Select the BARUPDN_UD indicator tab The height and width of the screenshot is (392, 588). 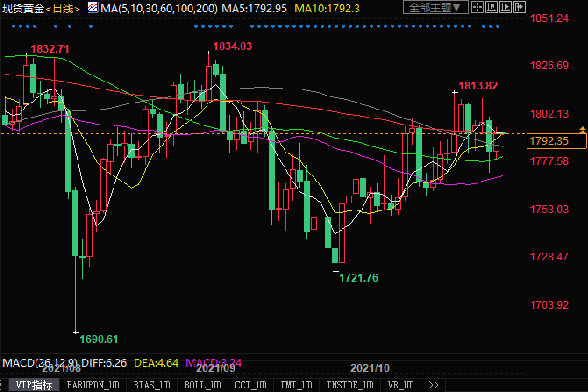93,385
